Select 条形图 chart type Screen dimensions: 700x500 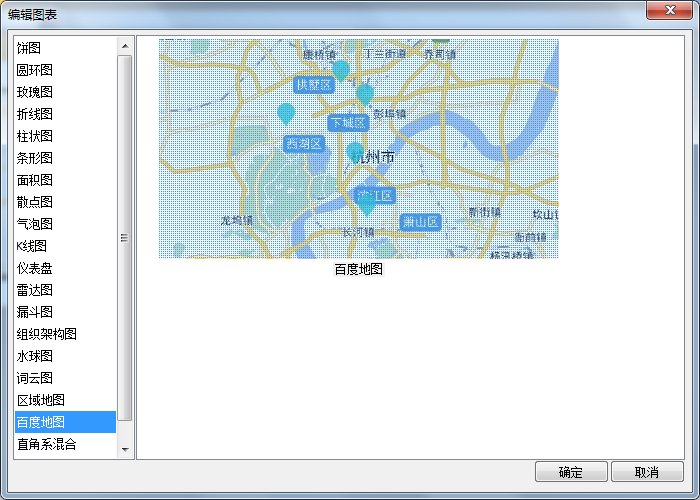[35, 158]
